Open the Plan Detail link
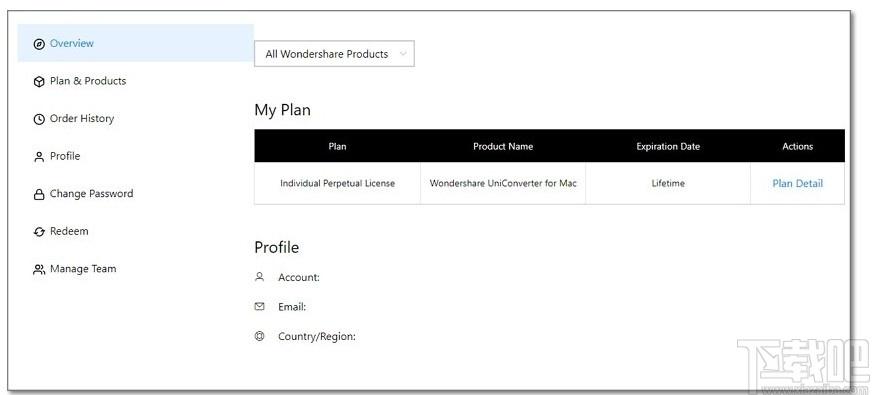The width and height of the screenshot is (872, 395). (797, 183)
